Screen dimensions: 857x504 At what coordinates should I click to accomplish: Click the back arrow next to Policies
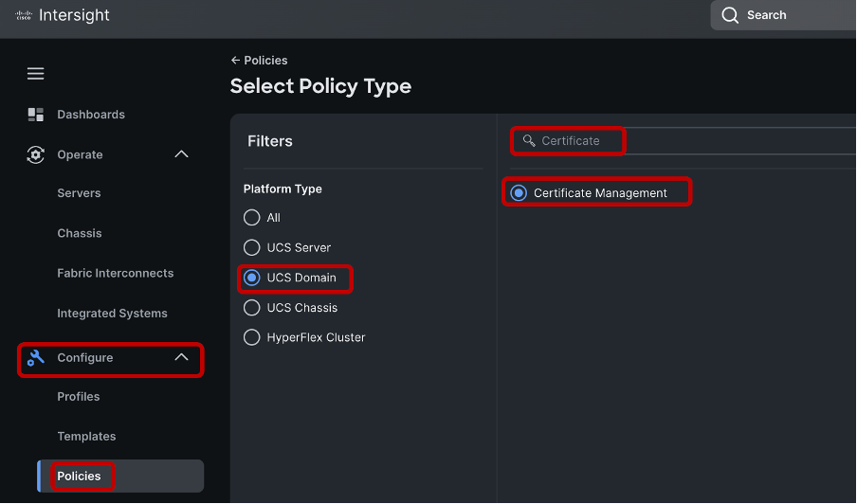tap(235, 60)
